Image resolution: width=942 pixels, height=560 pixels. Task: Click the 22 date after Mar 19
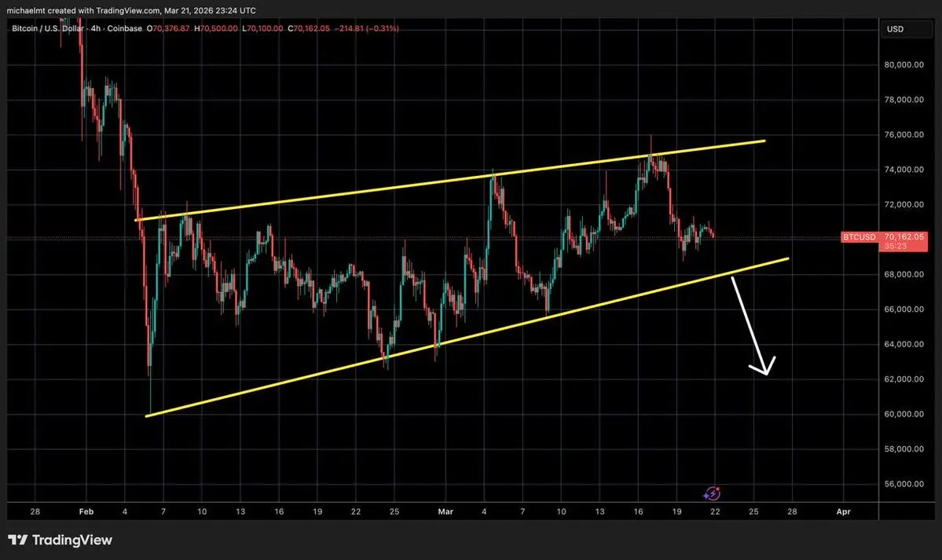pos(715,511)
